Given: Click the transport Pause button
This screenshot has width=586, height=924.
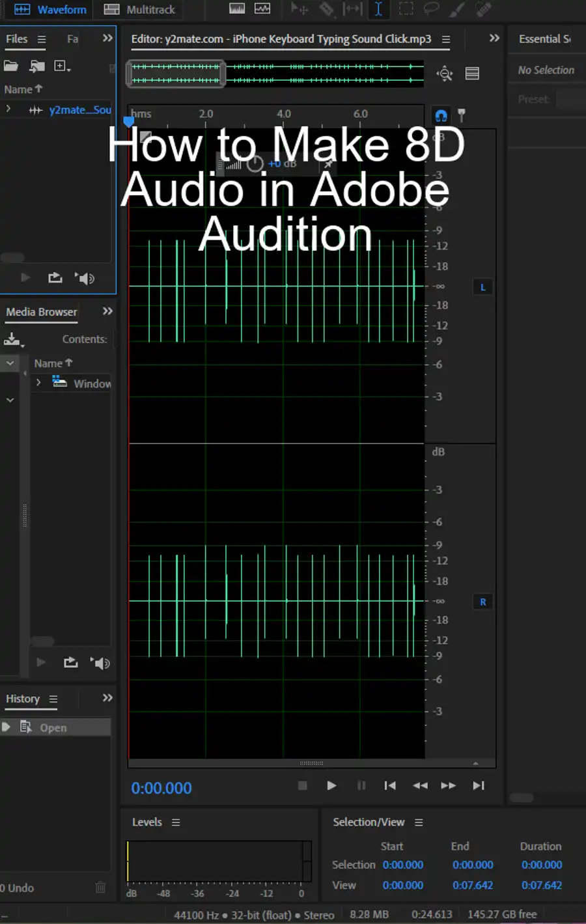Looking at the screenshot, I should (361, 785).
